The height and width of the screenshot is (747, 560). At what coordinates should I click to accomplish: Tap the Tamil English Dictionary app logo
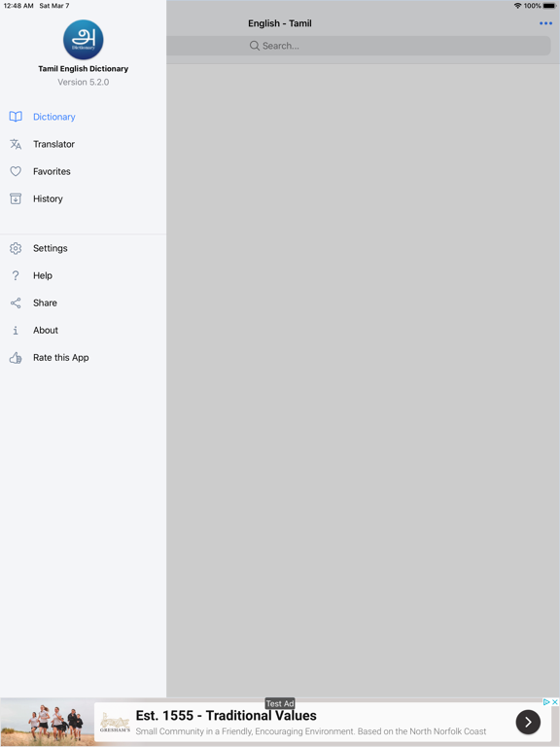(x=84, y=40)
